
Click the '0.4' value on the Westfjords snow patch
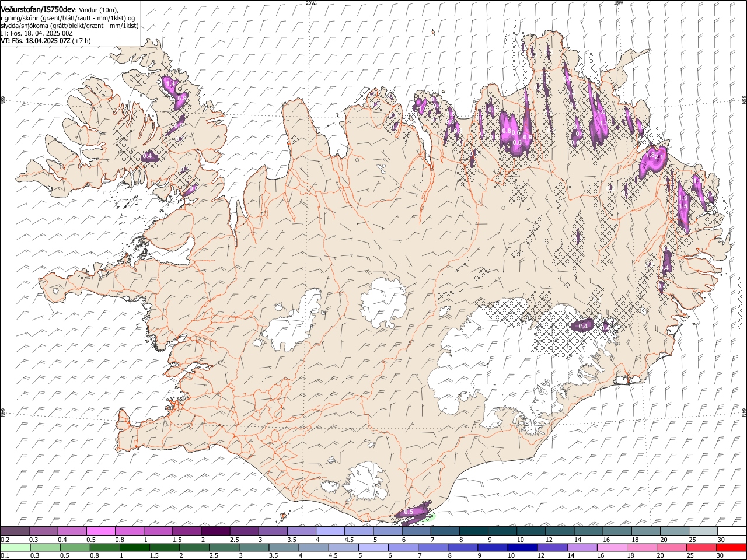tap(148, 156)
